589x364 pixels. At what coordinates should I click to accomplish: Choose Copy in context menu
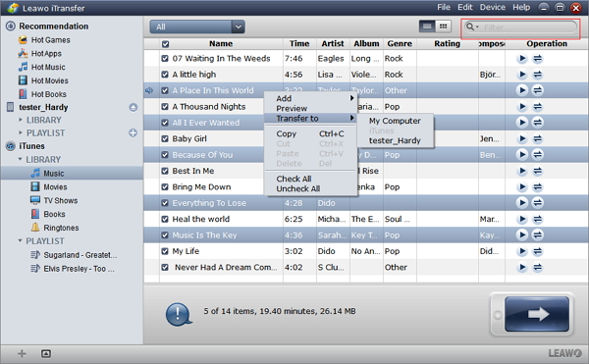310,134
